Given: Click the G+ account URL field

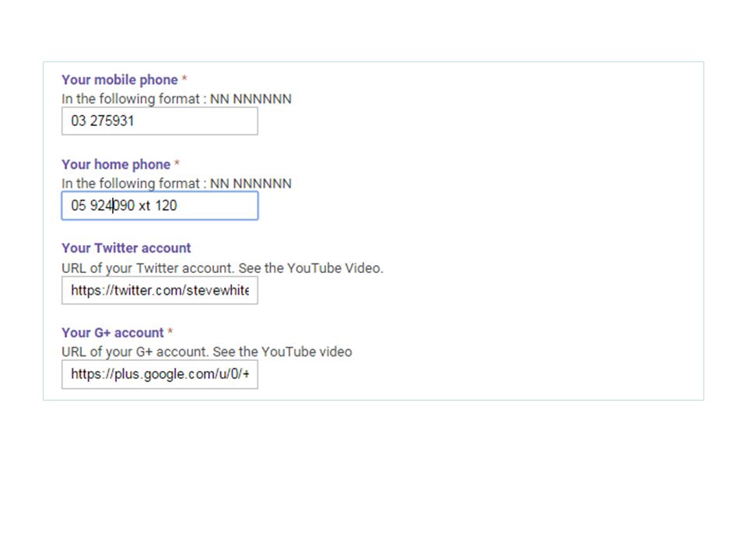Looking at the screenshot, I should pyautogui.click(x=160, y=375).
